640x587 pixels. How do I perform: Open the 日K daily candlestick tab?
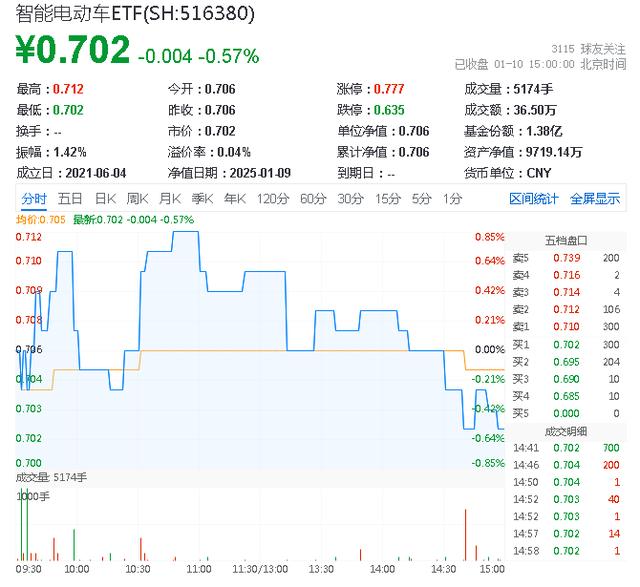(106, 198)
